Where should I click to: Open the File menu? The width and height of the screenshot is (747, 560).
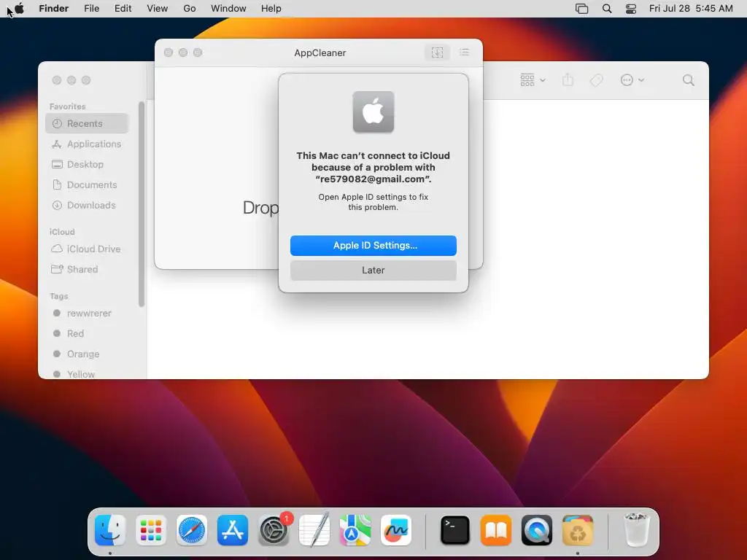click(91, 8)
